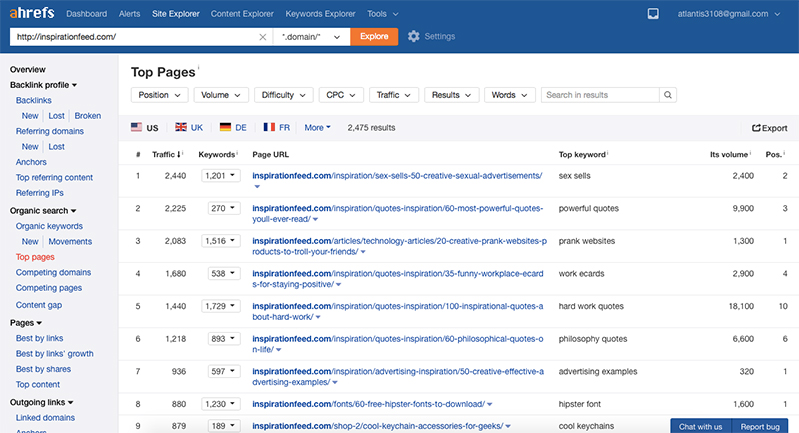Click the Export icon button
Viewport: 799px width, 433px height.
tap(769, 128)
